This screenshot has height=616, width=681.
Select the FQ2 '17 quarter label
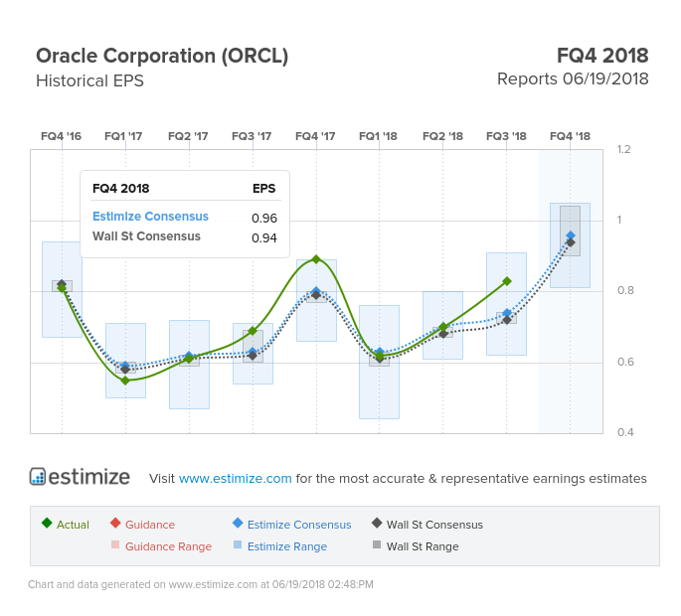188,136
